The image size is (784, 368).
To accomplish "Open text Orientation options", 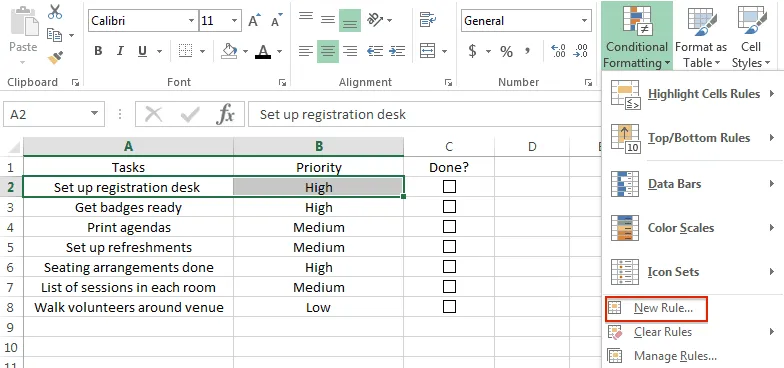I will point(375,20).
